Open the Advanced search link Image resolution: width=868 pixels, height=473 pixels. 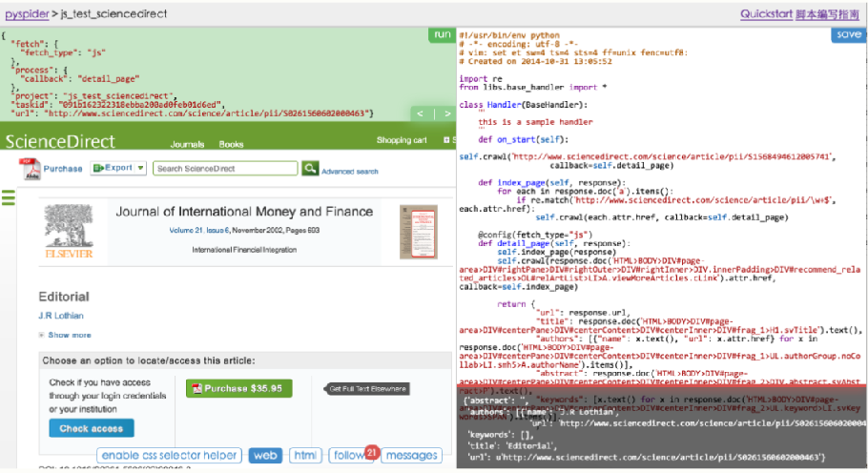[x=350, y=172]
